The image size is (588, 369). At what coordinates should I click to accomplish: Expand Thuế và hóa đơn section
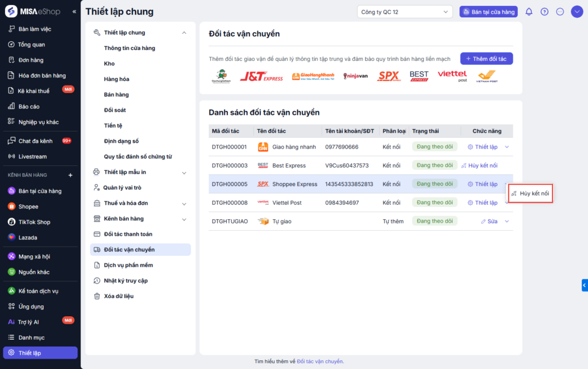(x=184, y=203)
